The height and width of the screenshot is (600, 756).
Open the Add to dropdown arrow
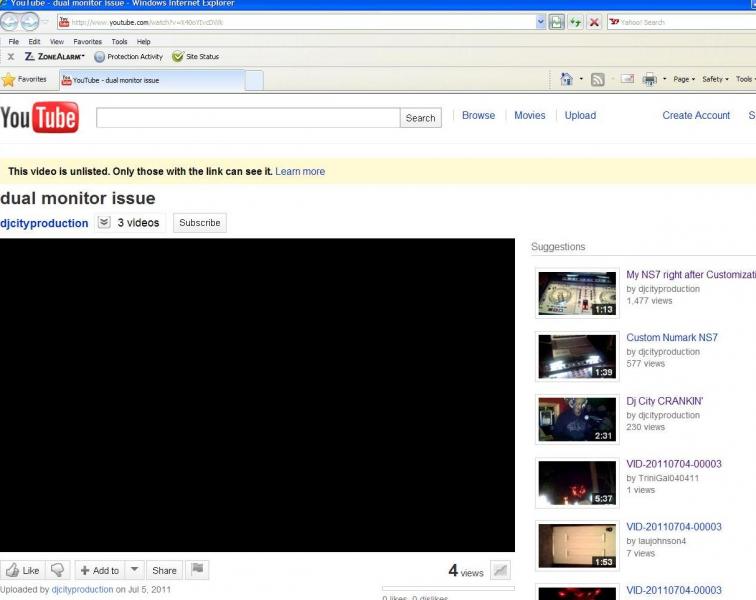pyautogui.click(x=135, y=570)
